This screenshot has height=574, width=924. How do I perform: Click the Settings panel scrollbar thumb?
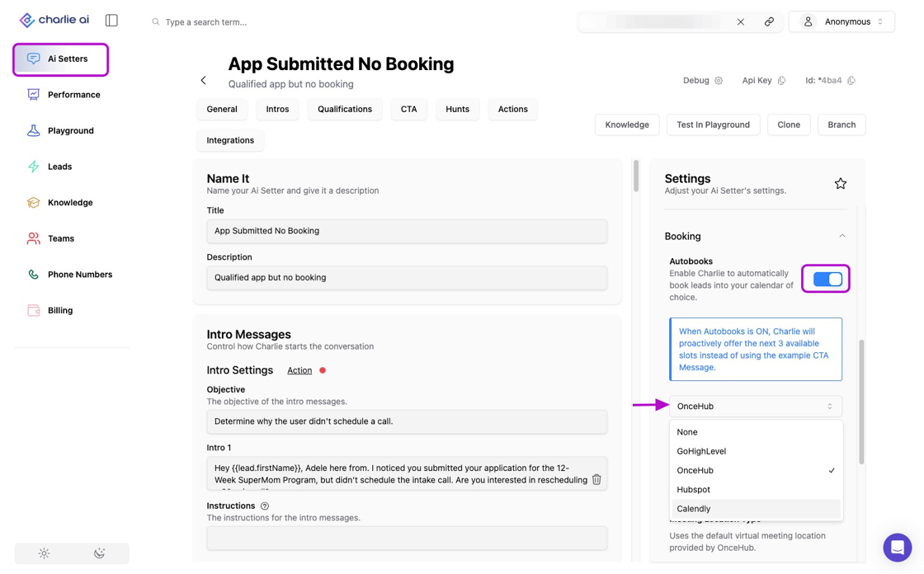click(861, 402)
